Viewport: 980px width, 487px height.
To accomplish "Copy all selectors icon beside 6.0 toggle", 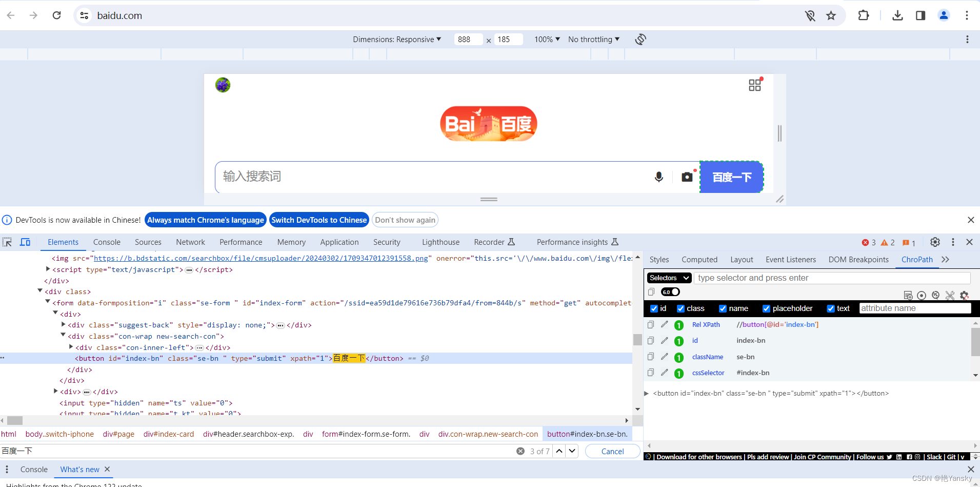I will [x=651, y=292].
